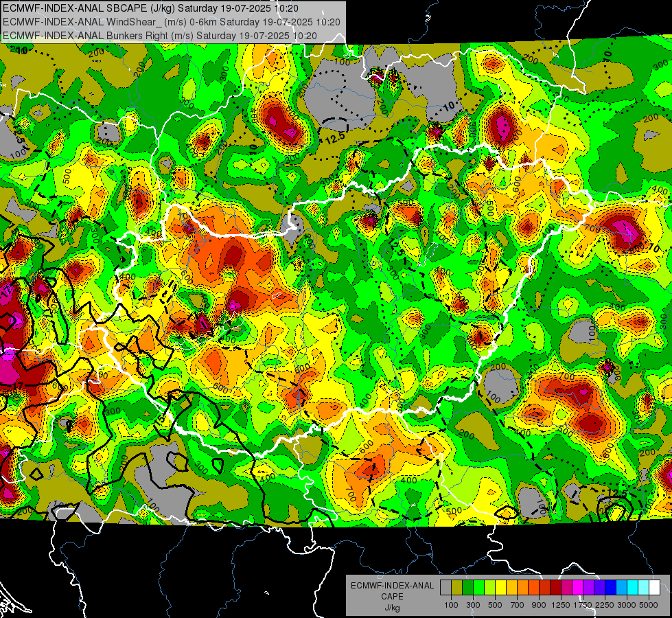Click the legend value 500

(495, 605)
